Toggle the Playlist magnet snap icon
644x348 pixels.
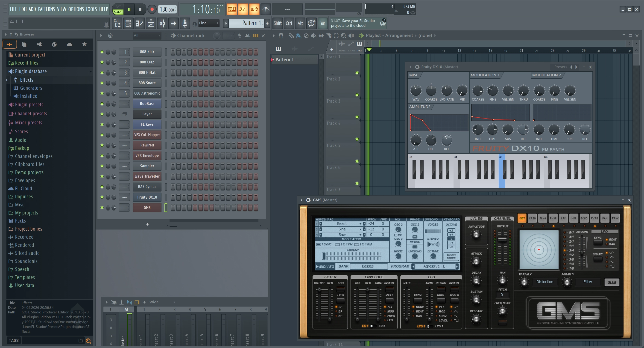coord(281,36)
